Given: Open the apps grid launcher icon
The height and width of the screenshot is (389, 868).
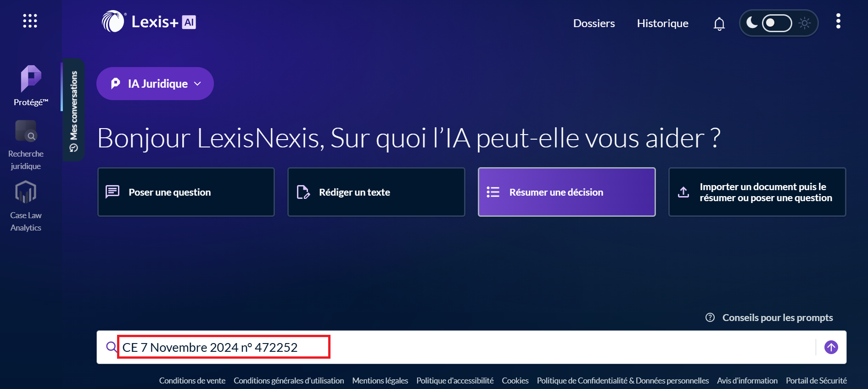Looking at the screenshot, I should (30, 21).
